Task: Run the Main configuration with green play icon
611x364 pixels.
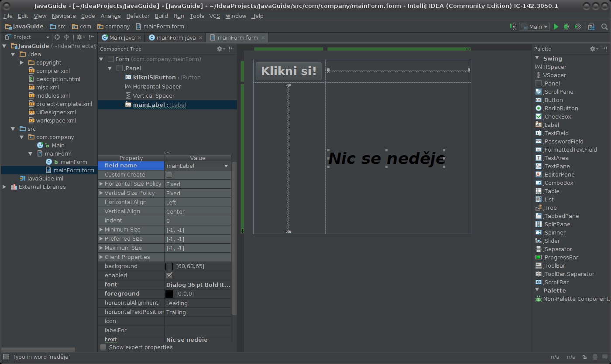Action: click(556, 27)
